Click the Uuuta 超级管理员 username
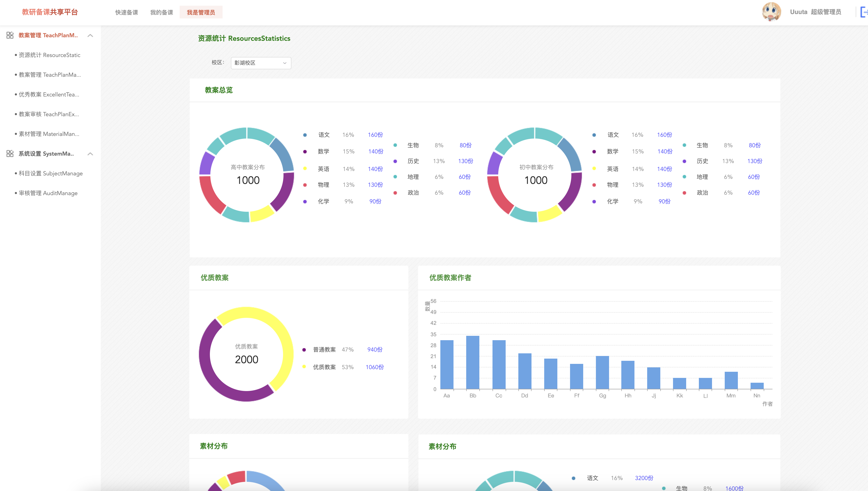The width and height of the screenshot is (868, 491). 815,12
